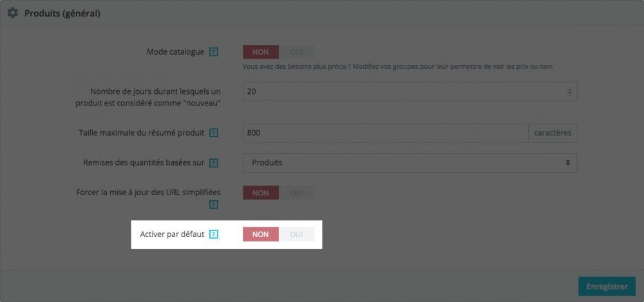644x302 pixels.
Task: Switch Activer par défaut to OUI
Action: (x=296, y=234)
